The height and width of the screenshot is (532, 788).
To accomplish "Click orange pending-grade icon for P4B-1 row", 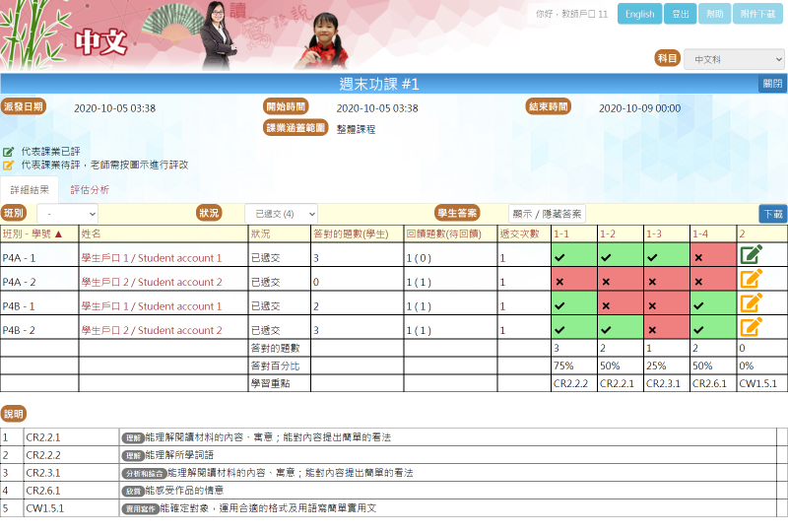I will 752,302.
